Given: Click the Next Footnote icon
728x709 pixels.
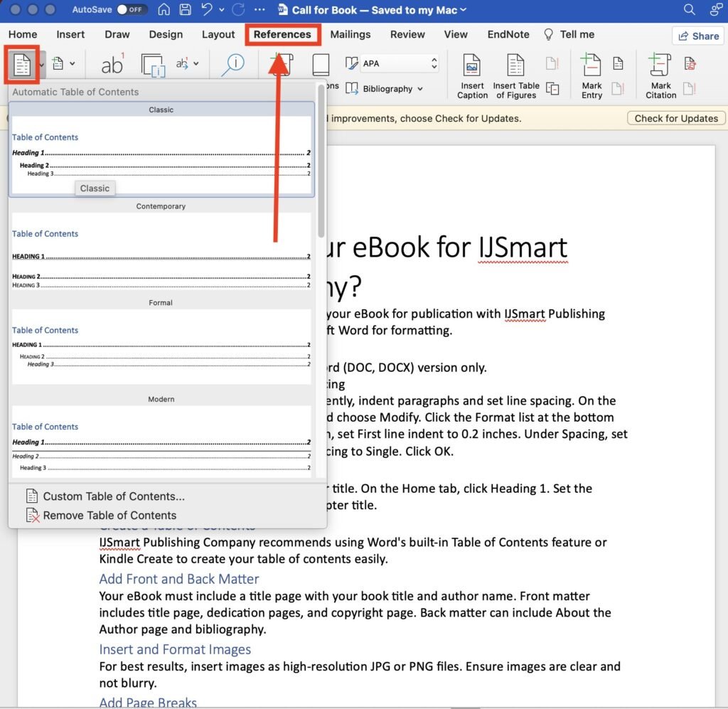Looking at the screenshot, I should (x=182, y=63).
